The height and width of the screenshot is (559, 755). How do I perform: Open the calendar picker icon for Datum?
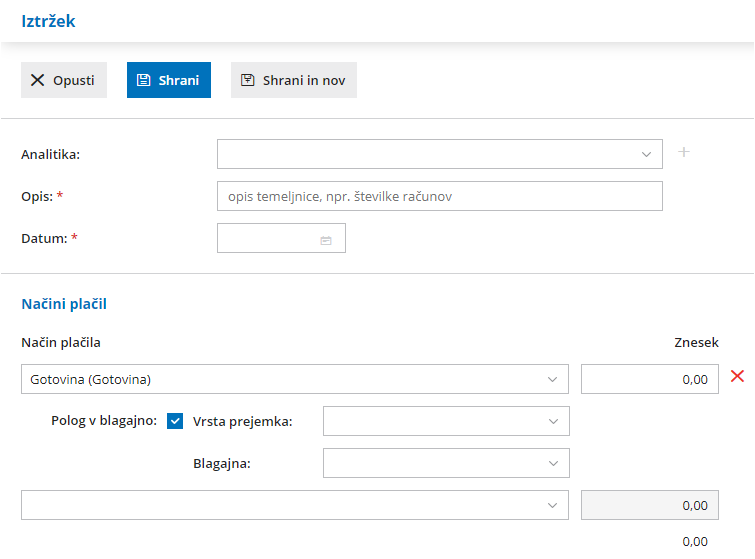tap(326, 240)
